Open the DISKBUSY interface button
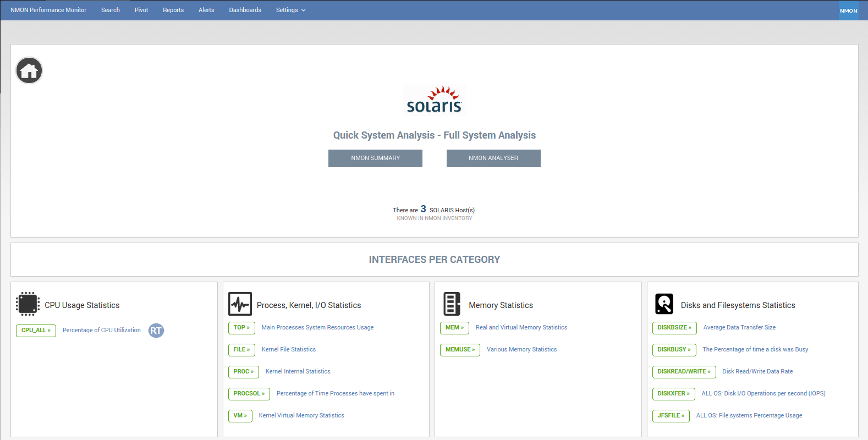The height and width of the screenshot is (440, 868). pyautogui.click(x=674, y=350)
